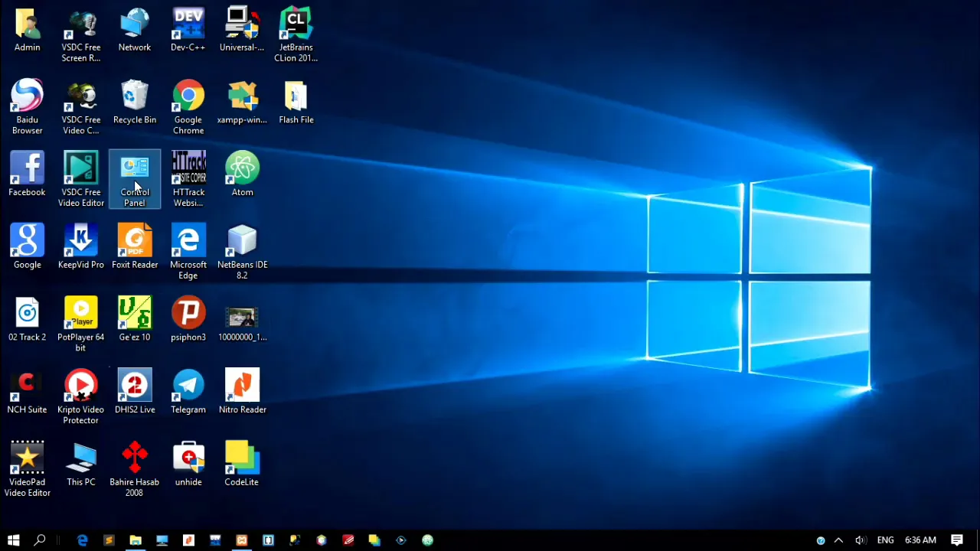Select the Recycle Bin icon
The image size is (980, 551).
pyautogui.click(x=135, y=103)
